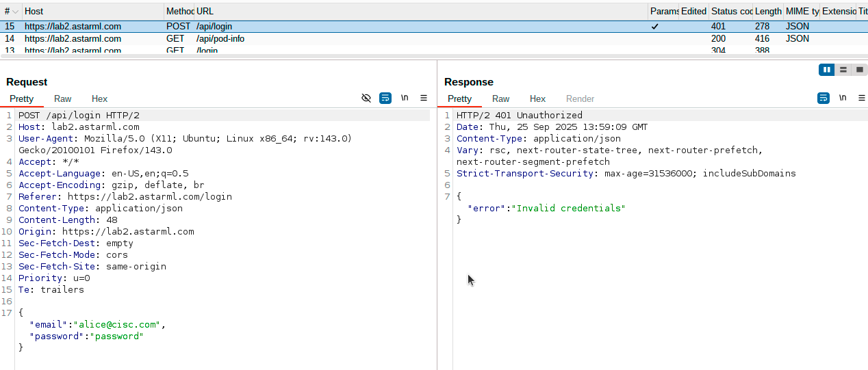Image resolution: width=868 pixels, height=370 pixels.
Task: Sort history by Host column header
Action: [92, 12]
